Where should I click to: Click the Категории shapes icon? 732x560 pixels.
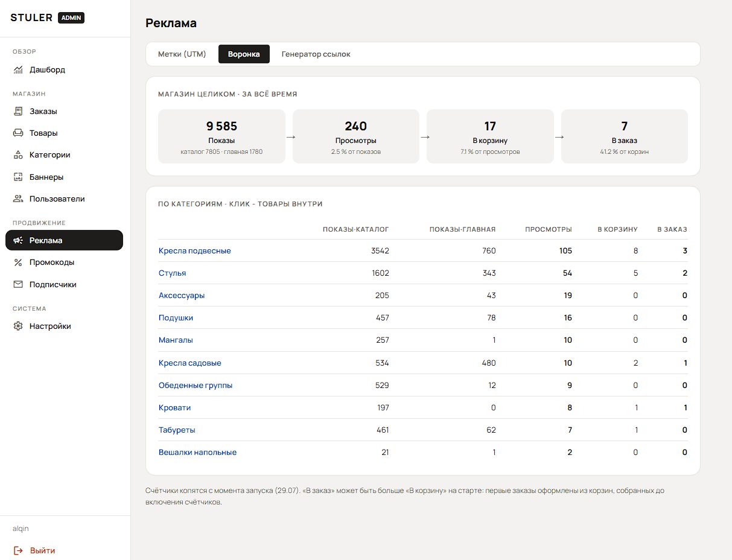18,155
